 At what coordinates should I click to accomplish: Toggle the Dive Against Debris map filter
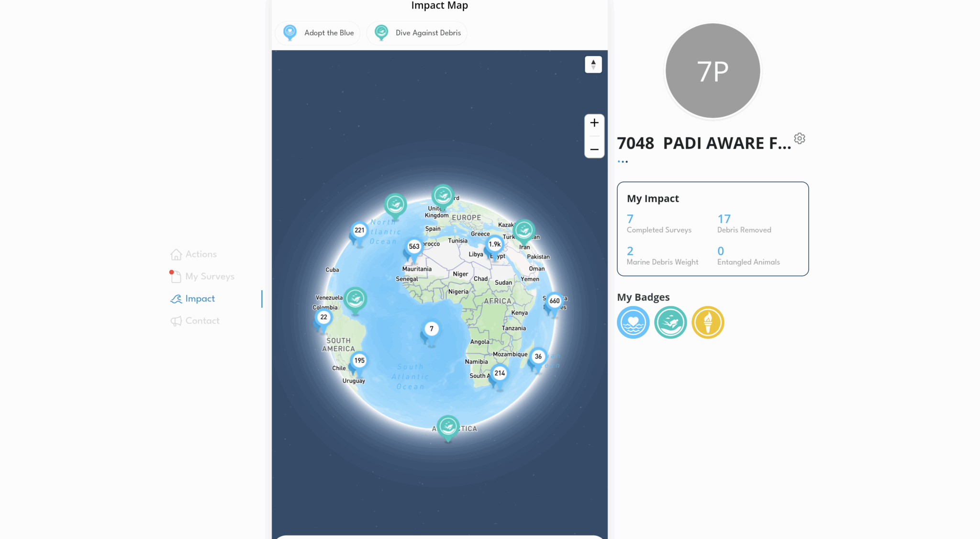point(416,33)
